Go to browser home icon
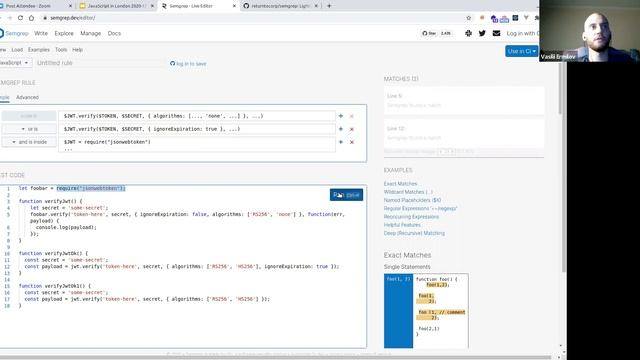This screenshot has width=640, height=360. pos(31,18)
